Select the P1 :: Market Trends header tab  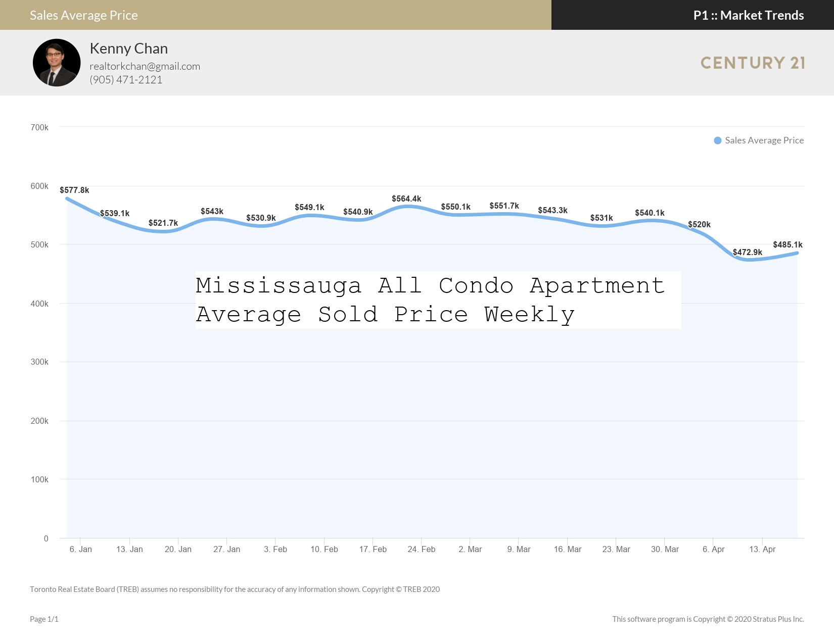click(748, 15)
